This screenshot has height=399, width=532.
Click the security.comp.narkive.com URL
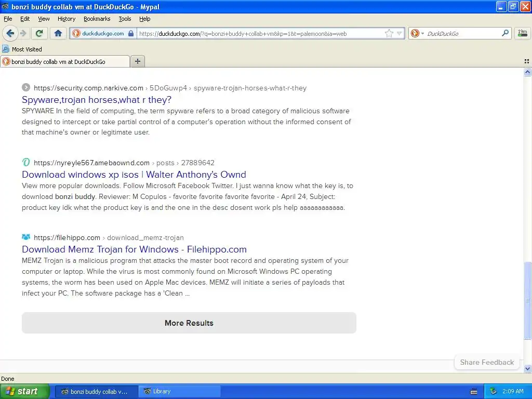pos(88,88)
